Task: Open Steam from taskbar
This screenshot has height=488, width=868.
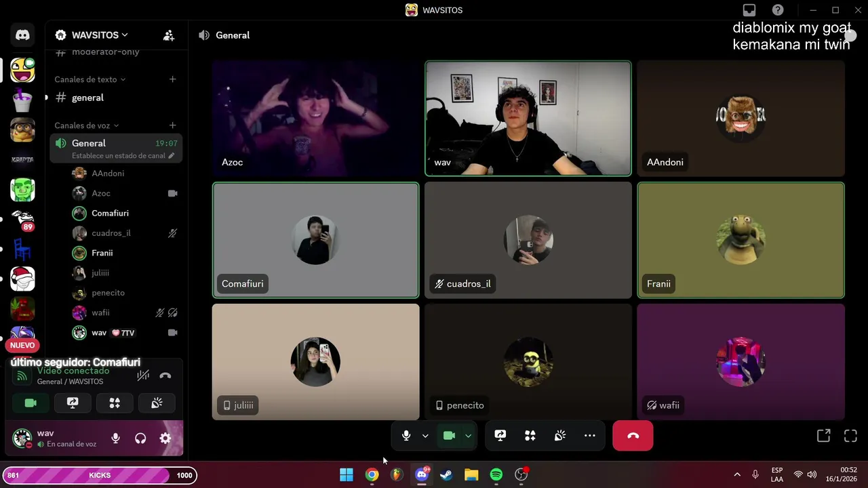Action: 446,474
